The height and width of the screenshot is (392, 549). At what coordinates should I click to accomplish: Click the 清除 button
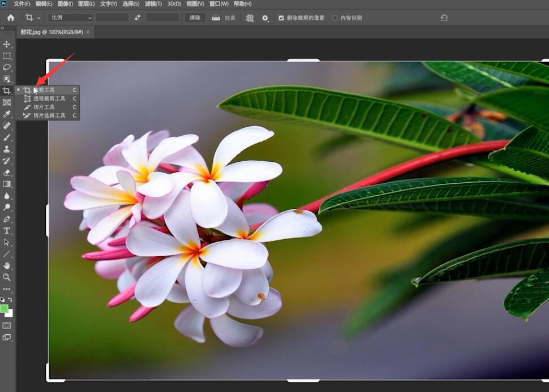point(195,18)
